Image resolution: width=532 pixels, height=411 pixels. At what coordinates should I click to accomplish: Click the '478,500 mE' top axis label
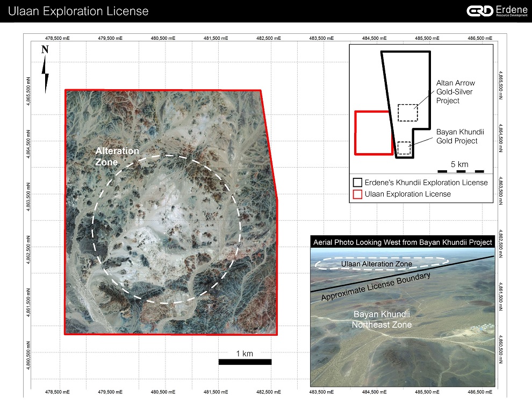(x=57, y=38)
